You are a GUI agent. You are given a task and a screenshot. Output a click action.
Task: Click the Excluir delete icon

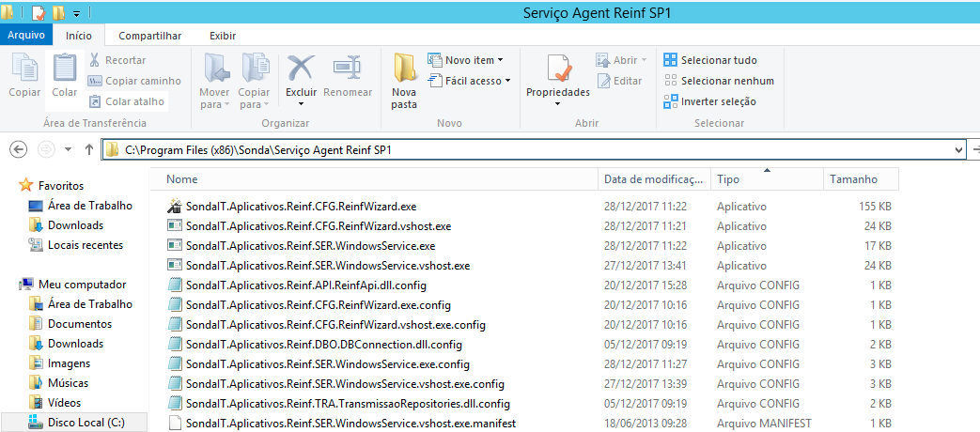click(301, 70)
